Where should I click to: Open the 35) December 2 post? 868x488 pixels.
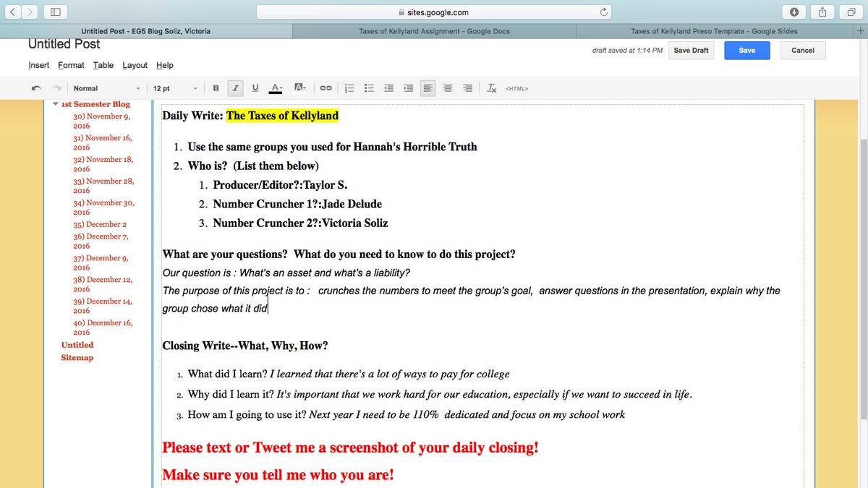coord(100,224)
